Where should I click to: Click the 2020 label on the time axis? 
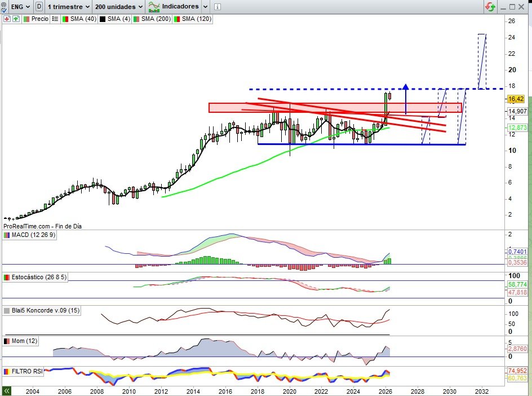pyautogui.click(x=290, y=391)
